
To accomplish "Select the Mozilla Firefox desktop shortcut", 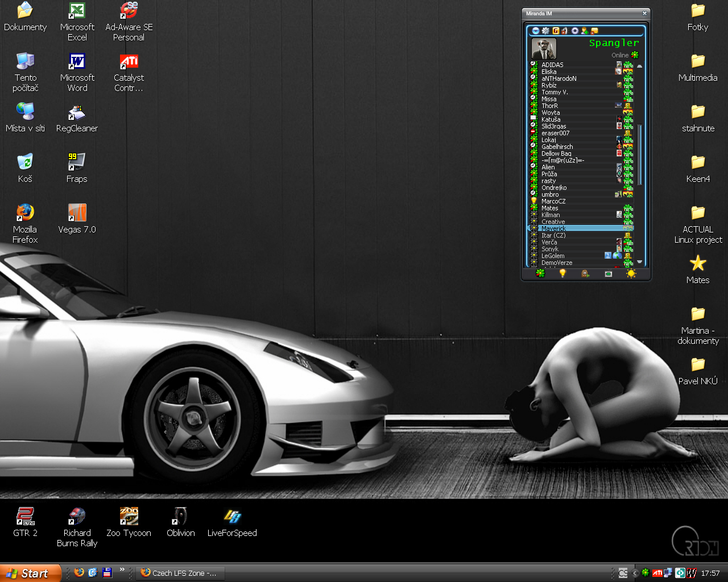I will [x=25, y=224].
